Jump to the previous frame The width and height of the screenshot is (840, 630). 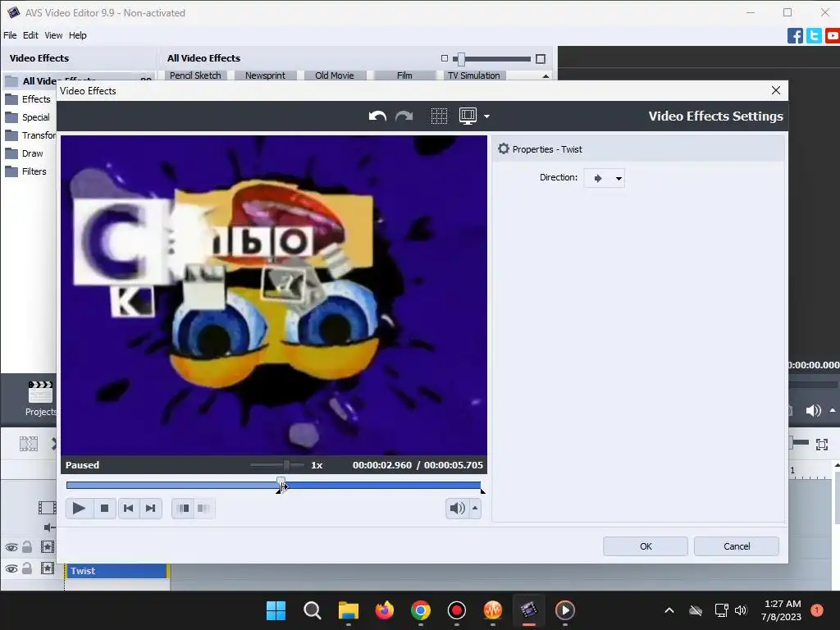pyautogui.click(x=129, y=509)
